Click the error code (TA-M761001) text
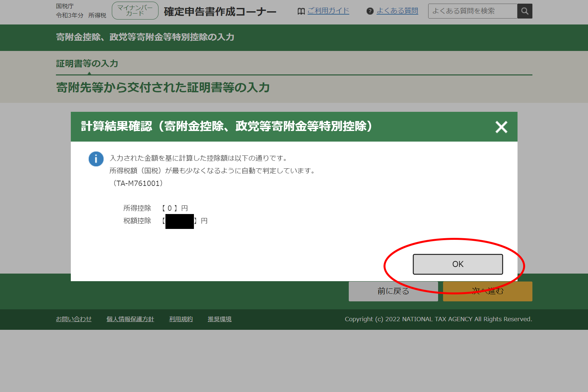Image resolution: width=588 pixels, height=392 pixels. tap(138, 183)
